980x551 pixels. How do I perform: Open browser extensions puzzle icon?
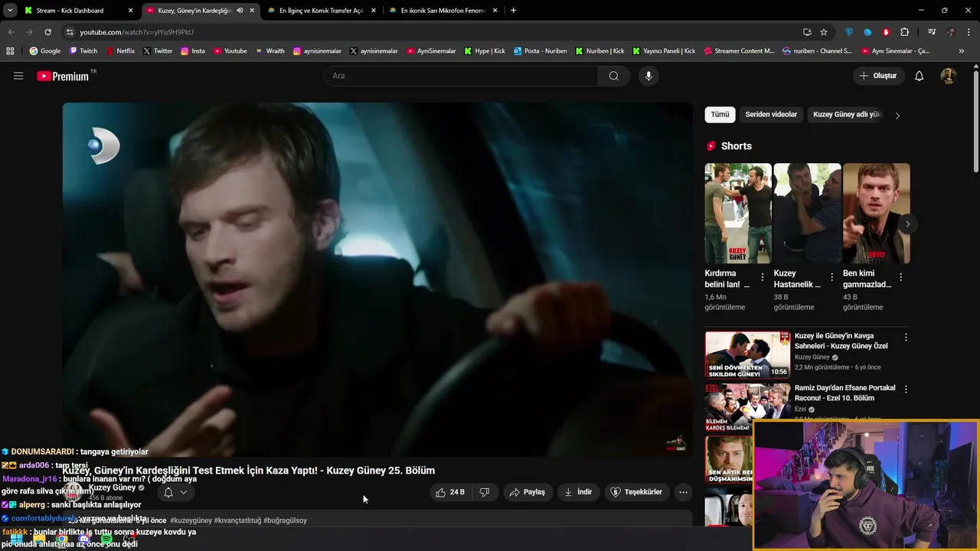coord(905,32)
